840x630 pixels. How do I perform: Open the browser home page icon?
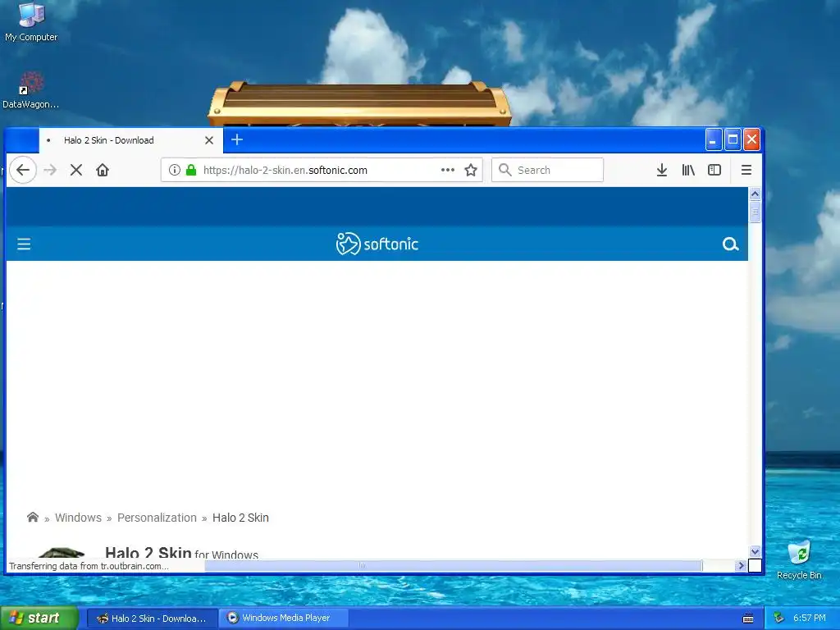coord(103,170)
